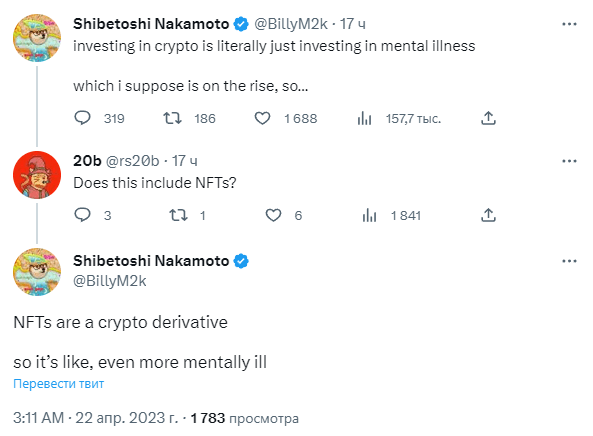This screenshot has height=436, width=593.
Task: Like the 20b tweet with 6 likes
Action: [273, 215]
